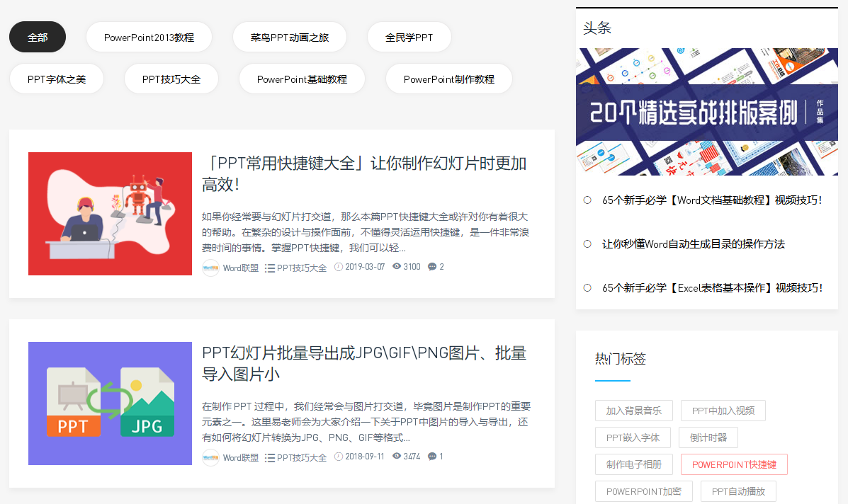The image size is (848, 504).
Task: Click the Word联盟 avatar icon on second article
Action: tap(210, 457)
